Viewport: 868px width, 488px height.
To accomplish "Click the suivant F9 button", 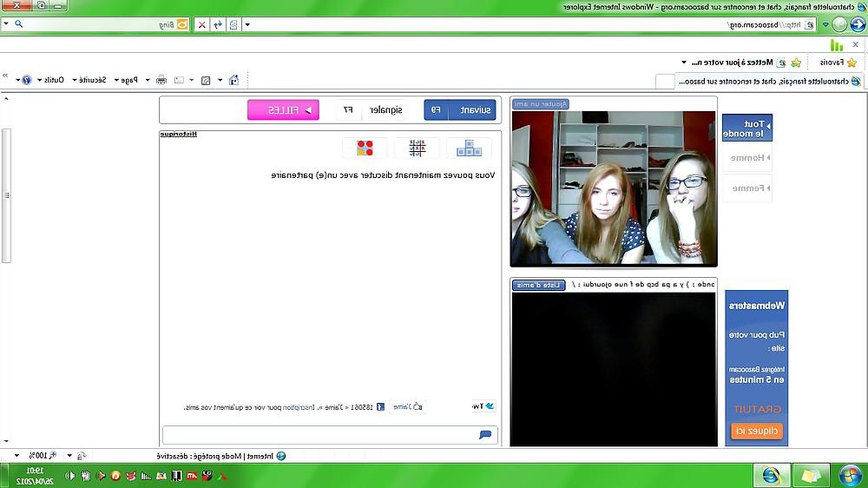I will coord(460,110).
